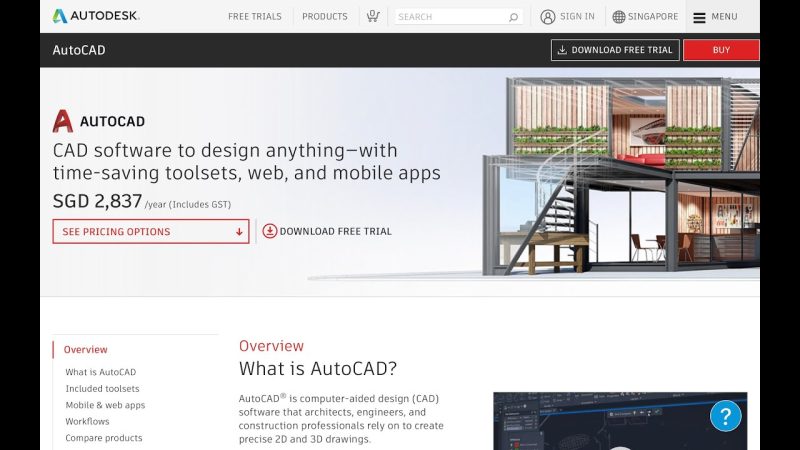Click the What is AutoCAD? heading
The height and width of the screenshot is (450, 800).
click(317, 368)
